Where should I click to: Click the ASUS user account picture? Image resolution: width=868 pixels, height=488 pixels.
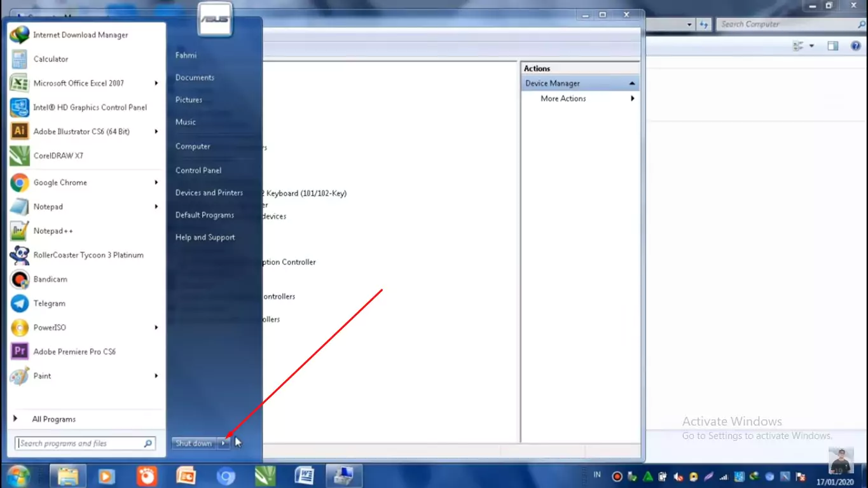coord(215,18)
